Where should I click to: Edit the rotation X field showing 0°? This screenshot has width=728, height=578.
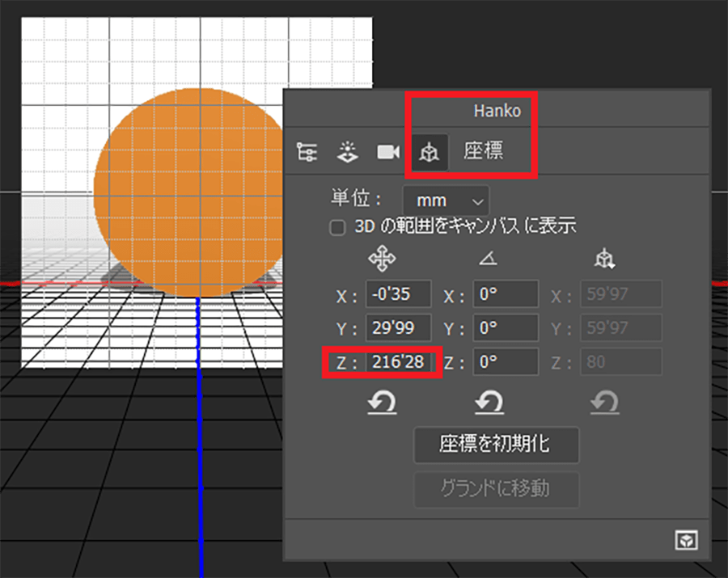[506, 294]
